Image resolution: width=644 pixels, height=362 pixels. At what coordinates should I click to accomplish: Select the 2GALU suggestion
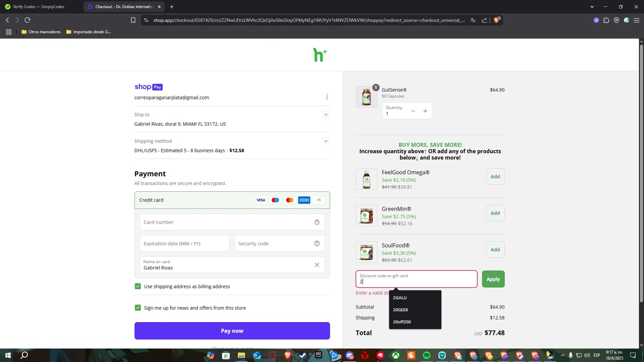(415, 298)
